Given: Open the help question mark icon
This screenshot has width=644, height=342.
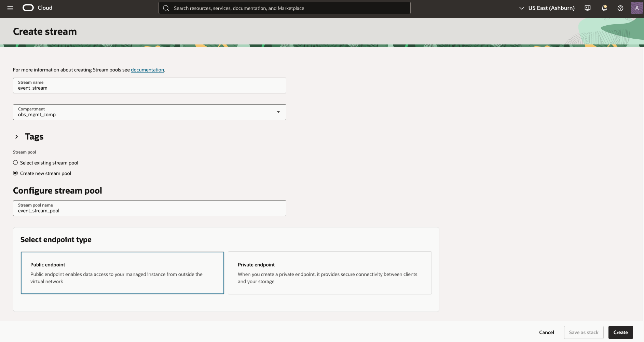Looking at the screenshot, I should [620, 8].
